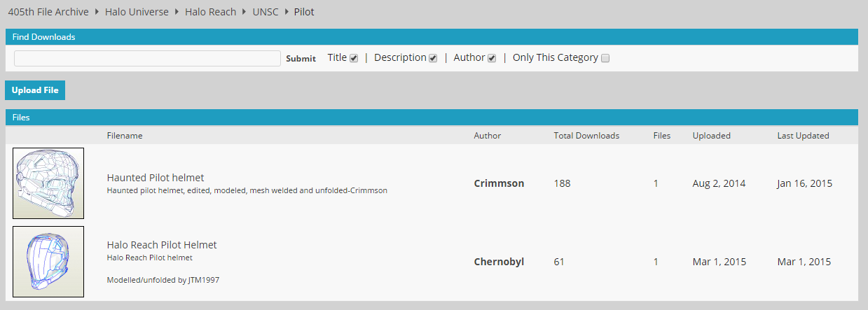Navigate to Halo Universe breadcrumb
The height and width of the screenshot is (310, 868).
137,12
